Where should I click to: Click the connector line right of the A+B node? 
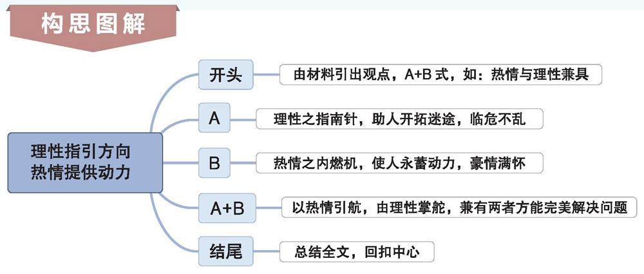(268, 208)
